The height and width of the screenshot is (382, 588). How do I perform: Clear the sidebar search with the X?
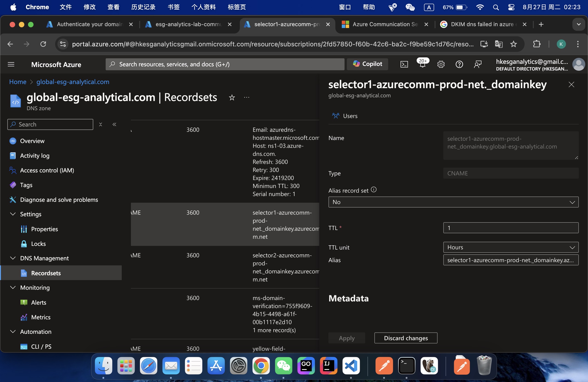101,124
